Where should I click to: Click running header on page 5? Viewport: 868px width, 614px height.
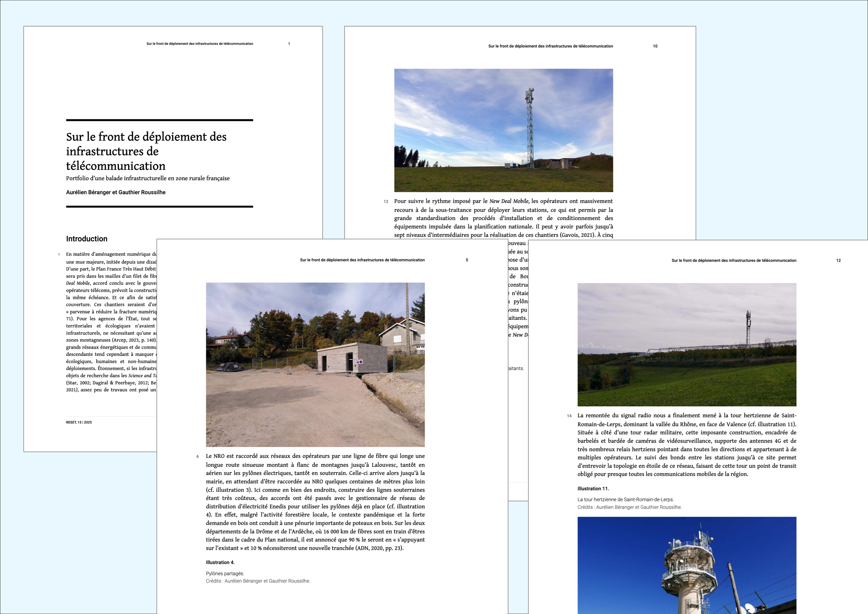coord(362,260)
